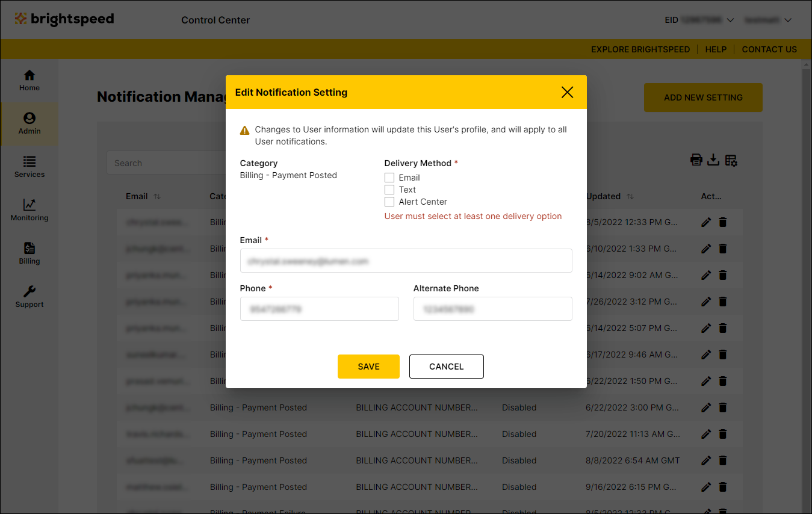Edit the 9/16/2022 6:15 PM row
This screenshot has height=514, width=812.
tap(706, 487)
